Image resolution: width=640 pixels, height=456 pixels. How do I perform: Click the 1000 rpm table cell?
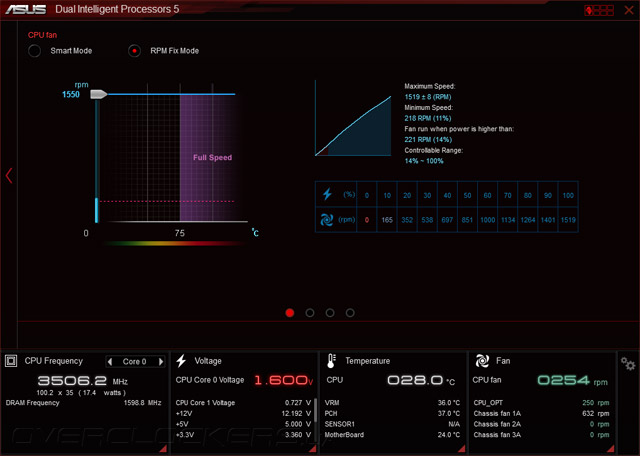point(487,220)
